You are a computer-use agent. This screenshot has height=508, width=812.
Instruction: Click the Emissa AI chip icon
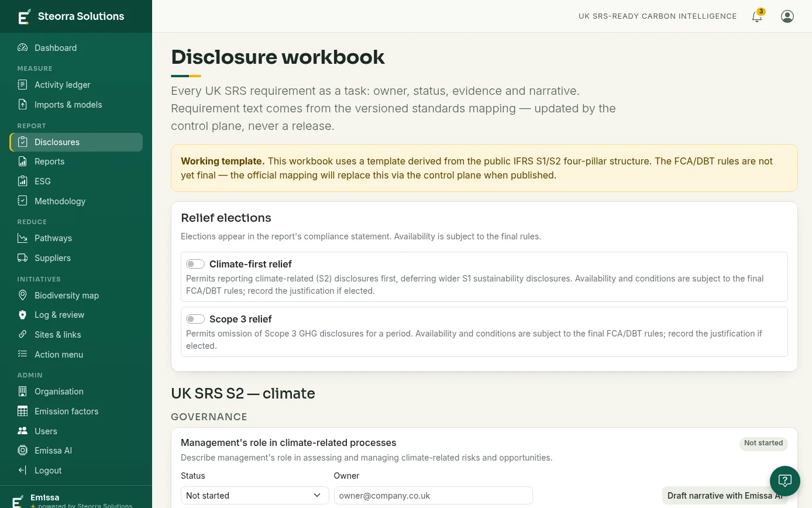(x=22, y=451)
